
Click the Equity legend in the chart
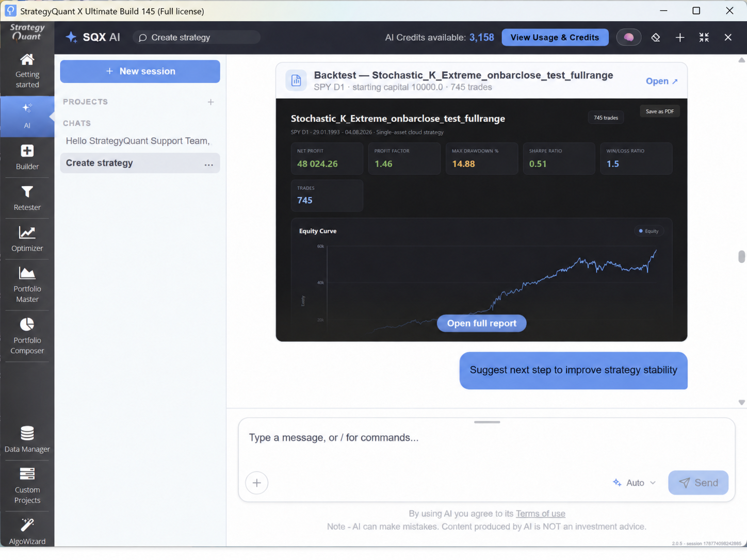tap(648, 231)
